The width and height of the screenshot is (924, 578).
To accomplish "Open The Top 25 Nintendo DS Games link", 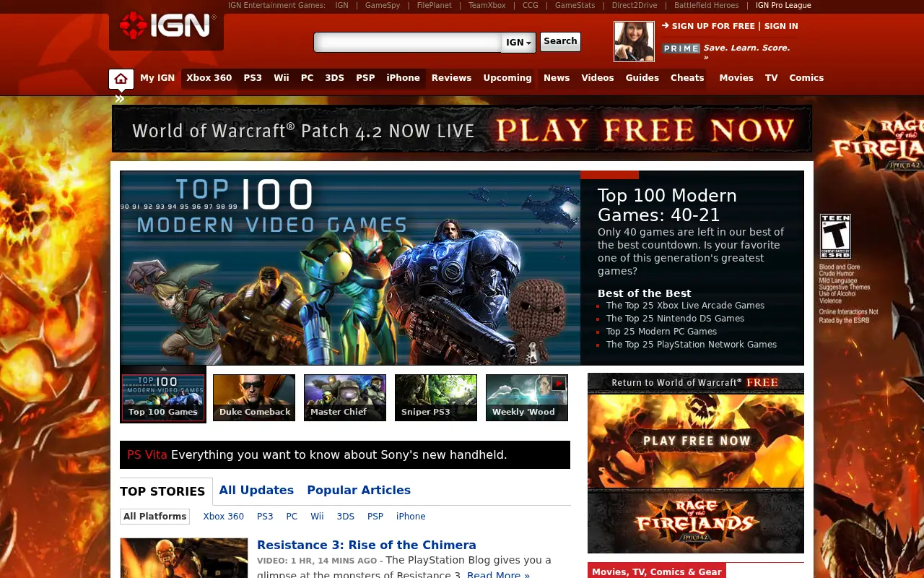I will 675,319.
